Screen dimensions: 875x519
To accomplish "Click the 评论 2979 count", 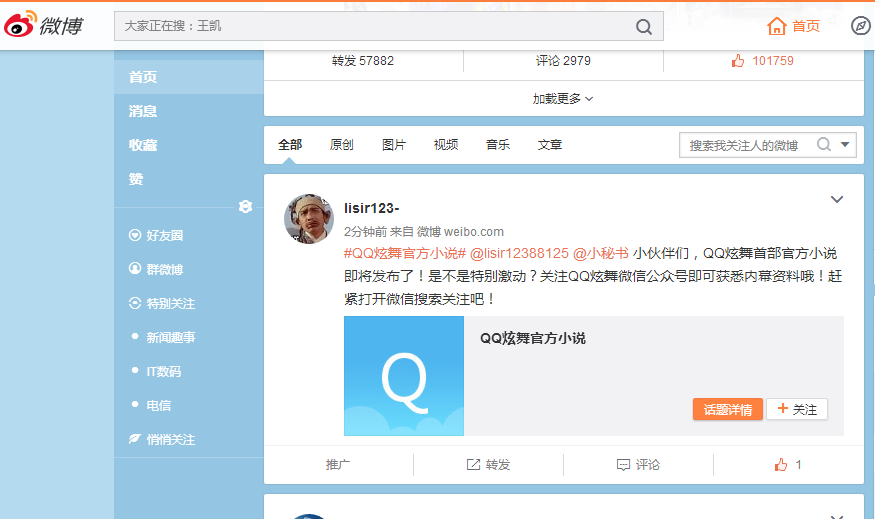I will pos(563,61).
